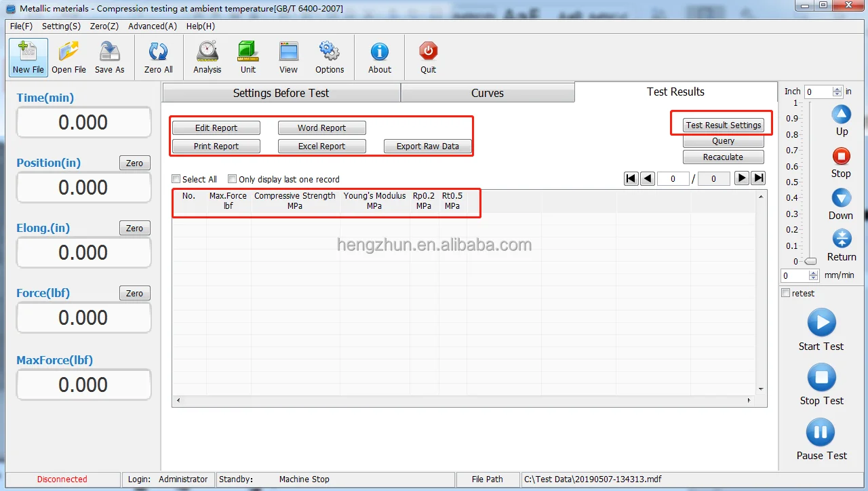
Task: Open Test Result Settings
Action: tap(723, 125)
